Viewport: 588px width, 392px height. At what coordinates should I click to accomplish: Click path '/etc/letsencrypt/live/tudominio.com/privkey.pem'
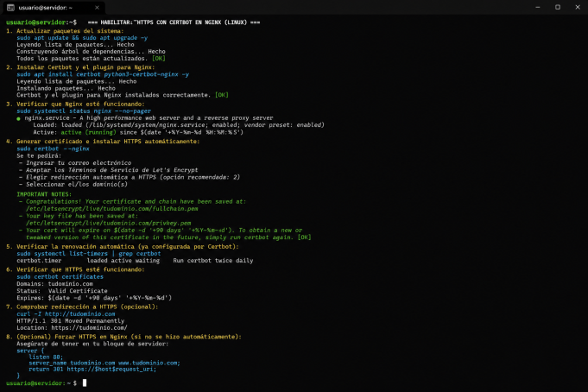[x=109, y=223]
